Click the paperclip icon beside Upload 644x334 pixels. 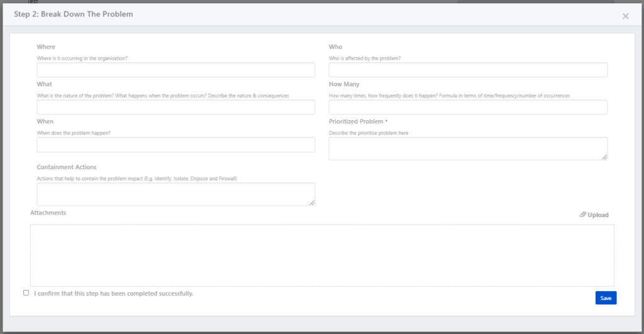pos(582,215)
